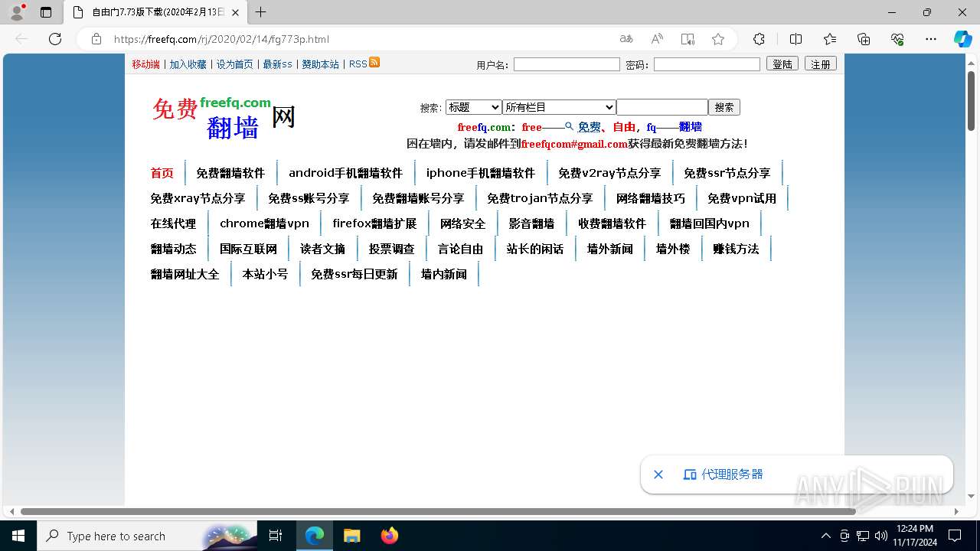Image resolution: width=980 pixels, height=551 pixels.
Task: Open 网络安全 menu item
Action: tap(462, 223)
